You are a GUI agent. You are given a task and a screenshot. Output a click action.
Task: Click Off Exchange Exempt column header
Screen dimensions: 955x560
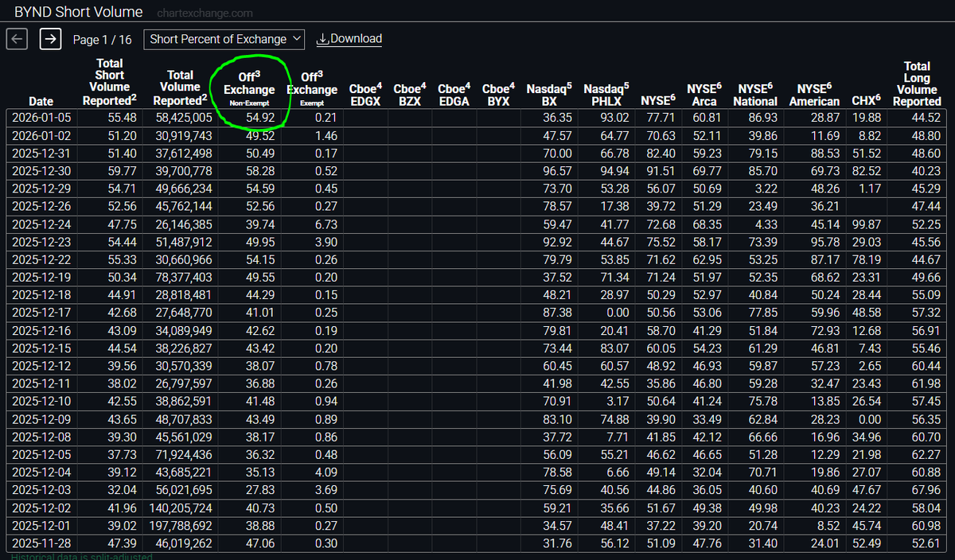point(312,87)
